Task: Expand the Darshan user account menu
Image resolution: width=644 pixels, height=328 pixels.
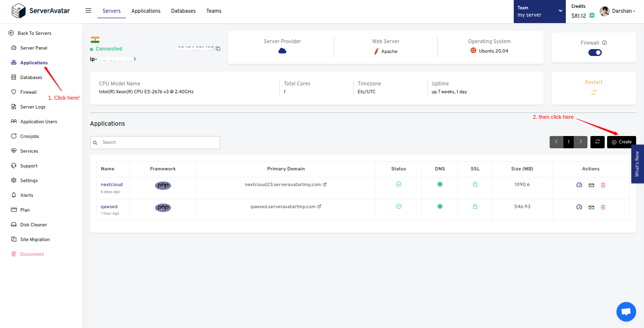Action: tap(618, 11)
